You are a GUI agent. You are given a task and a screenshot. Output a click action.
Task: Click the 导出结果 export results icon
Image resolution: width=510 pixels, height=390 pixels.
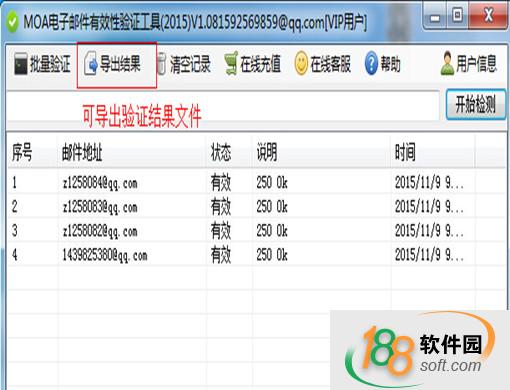pyautogui.click(x=91, y=63)
